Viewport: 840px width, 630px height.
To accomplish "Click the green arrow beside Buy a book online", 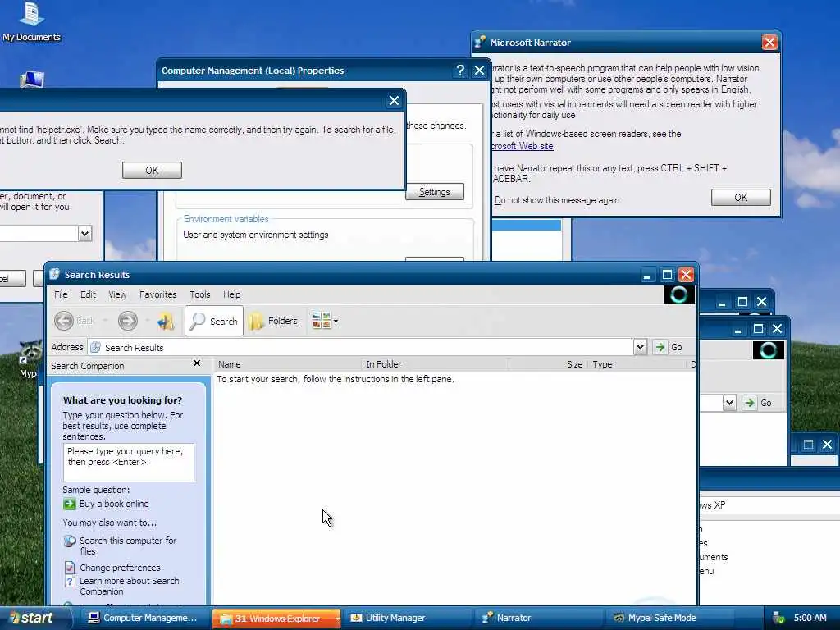I will (70, 504).
